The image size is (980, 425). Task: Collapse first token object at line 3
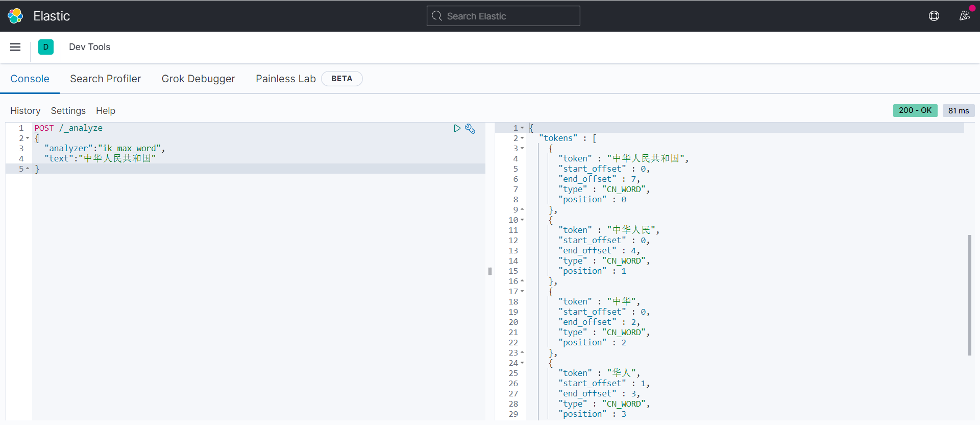point(522,149)
